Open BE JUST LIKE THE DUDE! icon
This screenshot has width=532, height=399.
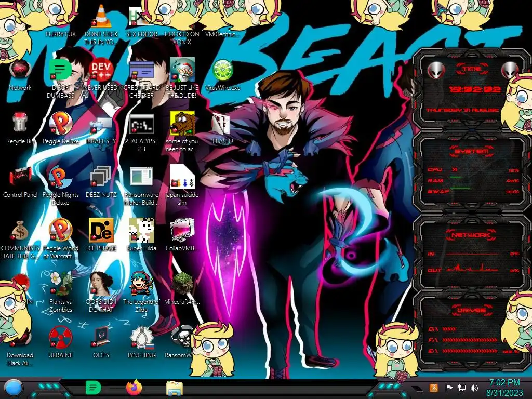tap(182, 78)
